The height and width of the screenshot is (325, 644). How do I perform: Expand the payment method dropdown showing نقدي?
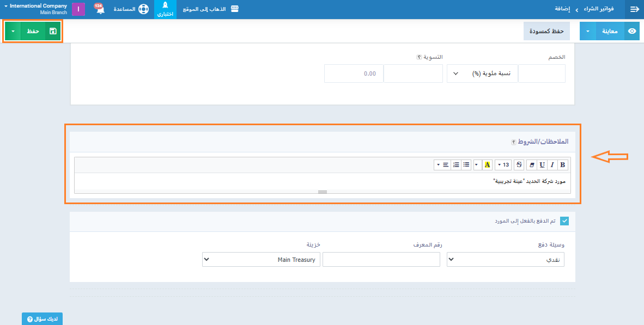[506, 260]
